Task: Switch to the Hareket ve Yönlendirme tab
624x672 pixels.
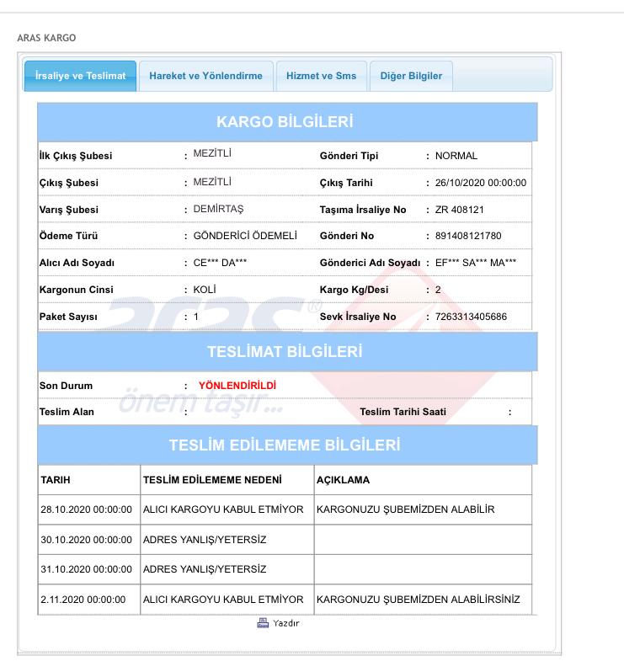Action: coord(205,76)
